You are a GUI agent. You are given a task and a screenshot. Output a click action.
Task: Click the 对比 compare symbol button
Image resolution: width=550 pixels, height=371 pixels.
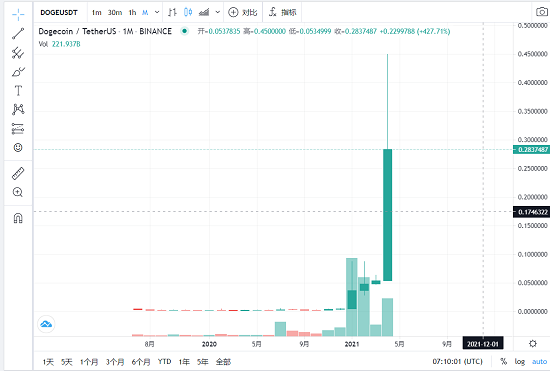coord(243,13)
